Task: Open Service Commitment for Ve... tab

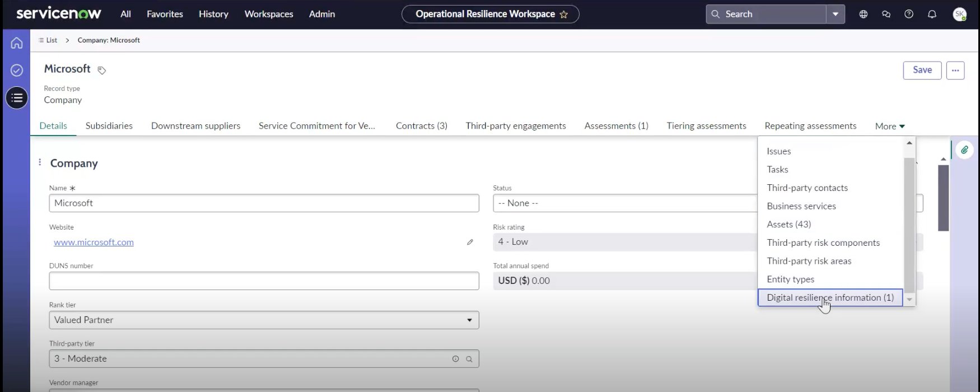Action: click(317, 126)
